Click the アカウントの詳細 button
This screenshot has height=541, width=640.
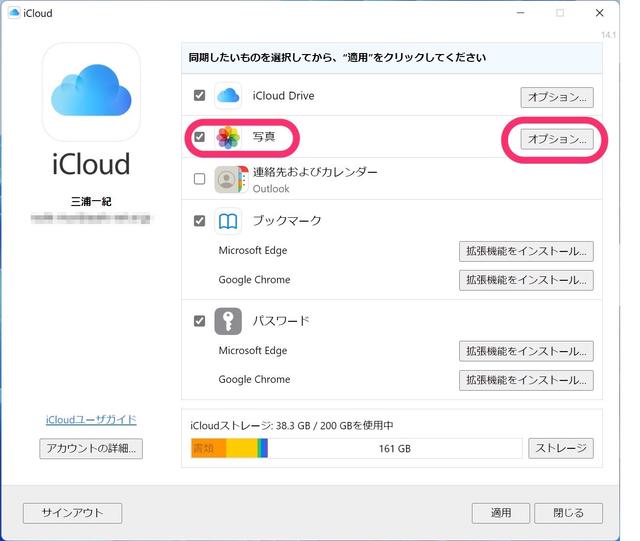point(91,448)
